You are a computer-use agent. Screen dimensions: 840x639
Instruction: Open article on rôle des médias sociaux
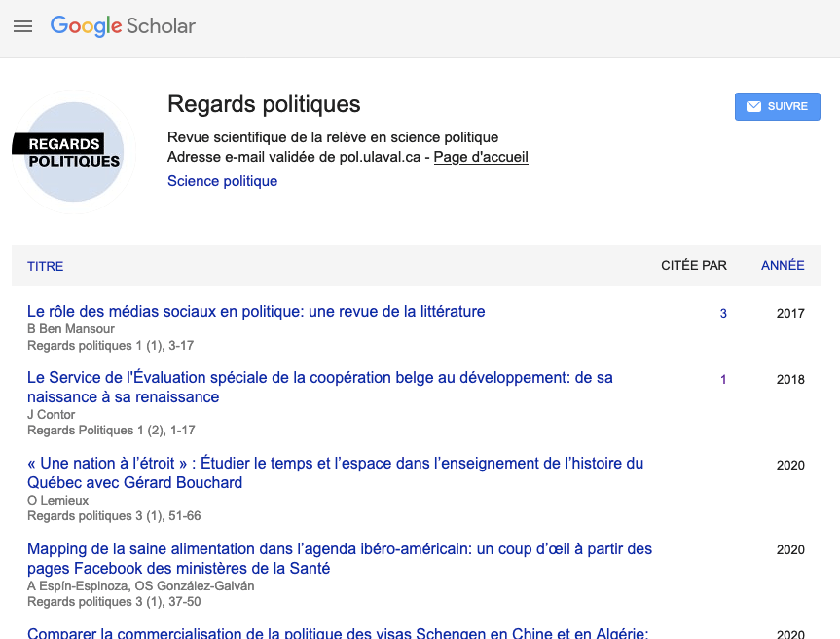click(256, 312)
